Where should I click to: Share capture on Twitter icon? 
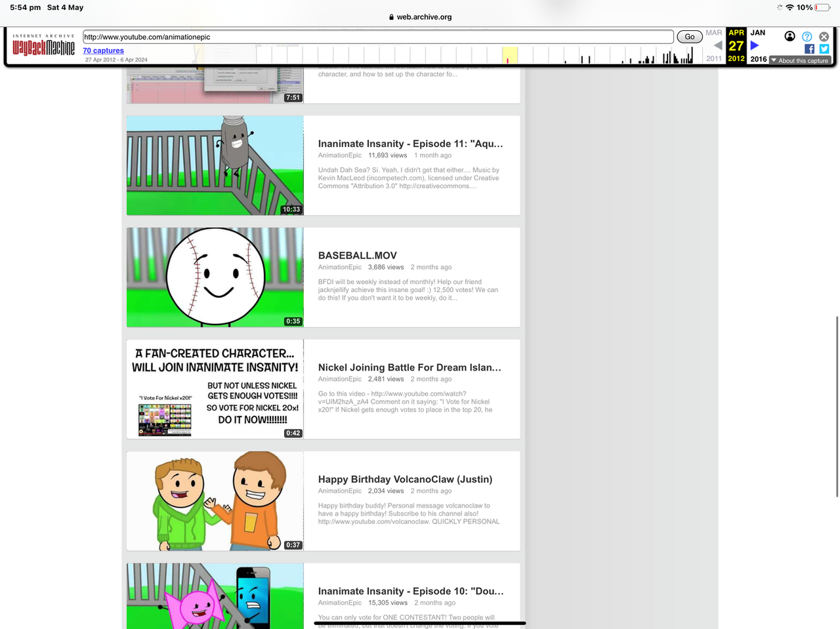point(824,49)
